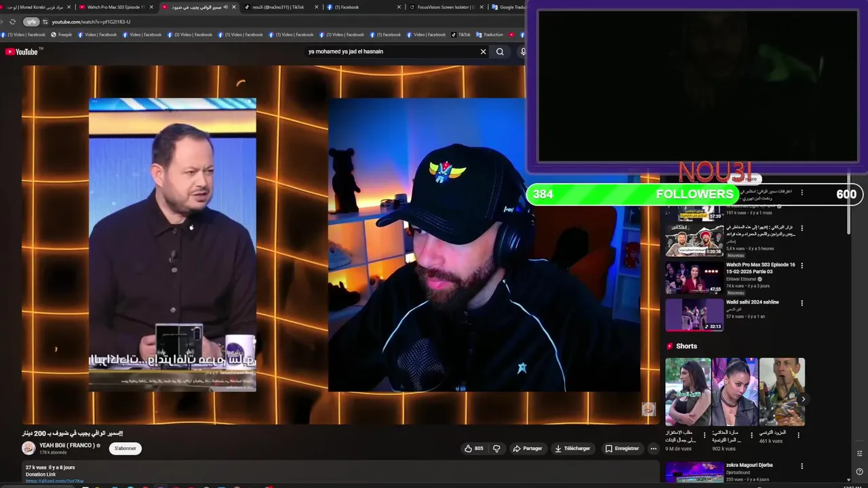
Task: Click the channel watermark in player corner
Action: pyautogui.click(x=649, y=409)
